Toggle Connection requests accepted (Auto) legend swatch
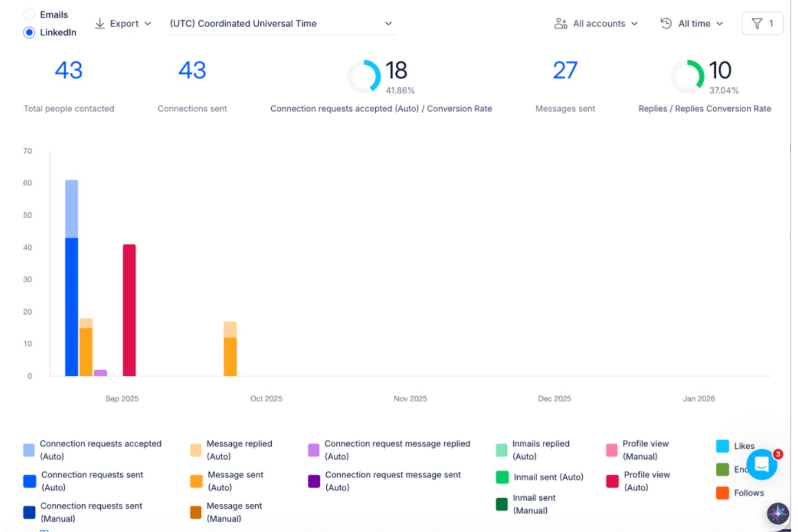The height and width of the screenshot is (532, 798). [29, 450]
